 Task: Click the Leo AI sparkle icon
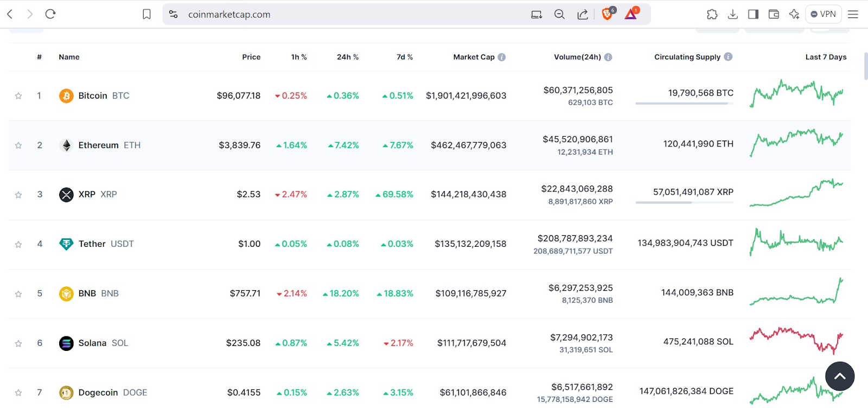(x=794, y=15)
